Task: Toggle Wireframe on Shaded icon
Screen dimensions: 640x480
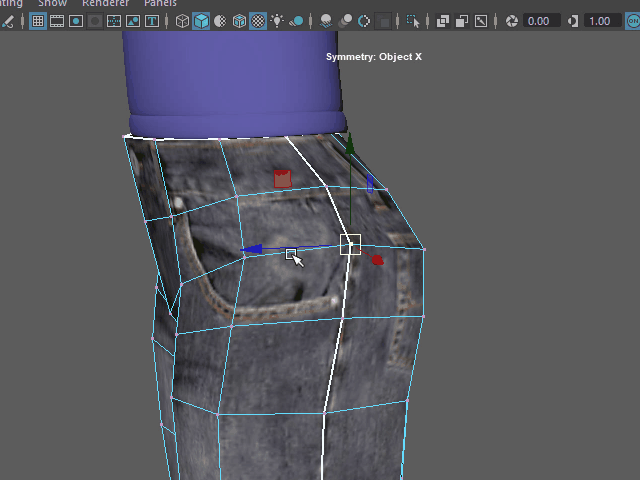Action: 238,21
